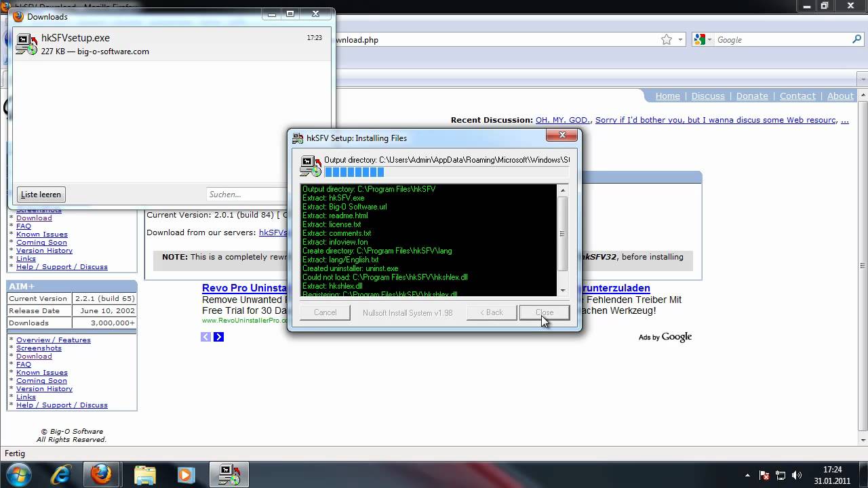
Task: Open the Discuss navigation link
Action: coord(708,96)
